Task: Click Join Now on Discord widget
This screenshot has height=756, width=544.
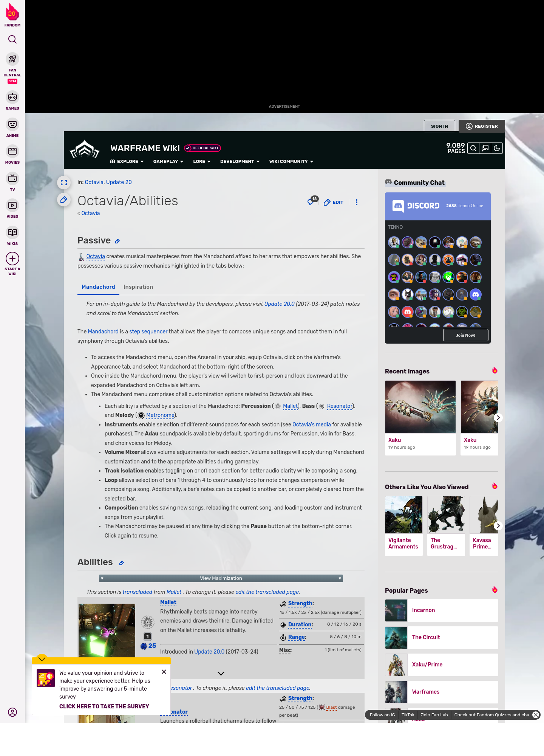Action: tap(465, 335)
